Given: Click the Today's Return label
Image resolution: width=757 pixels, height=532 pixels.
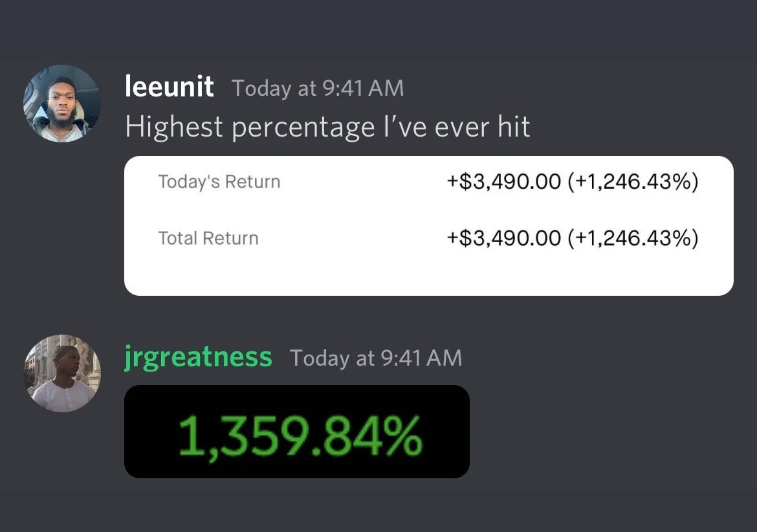Looking at the screenshot, I should click(219, 181).
